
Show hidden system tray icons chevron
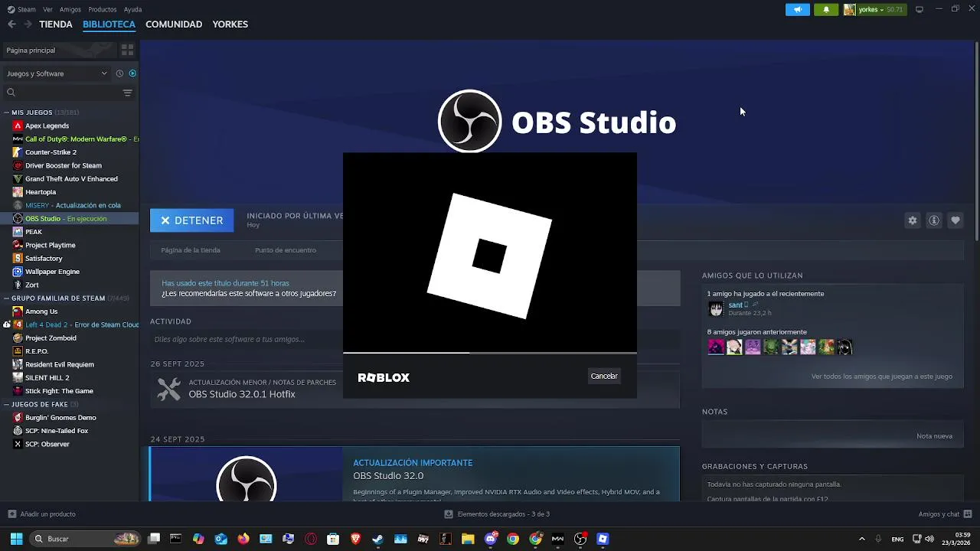coord(861,539)
